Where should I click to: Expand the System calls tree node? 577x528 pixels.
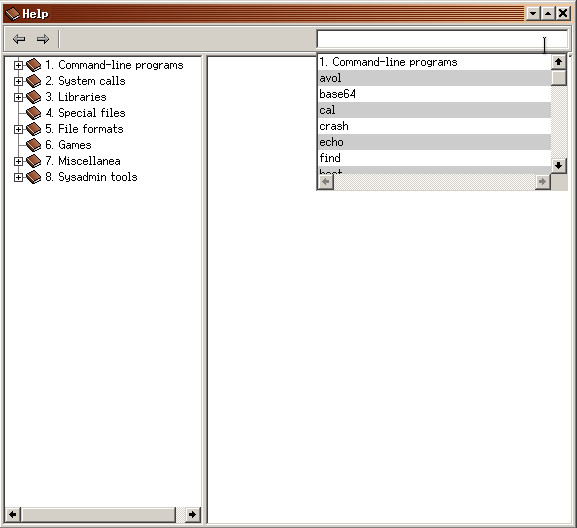18,81
